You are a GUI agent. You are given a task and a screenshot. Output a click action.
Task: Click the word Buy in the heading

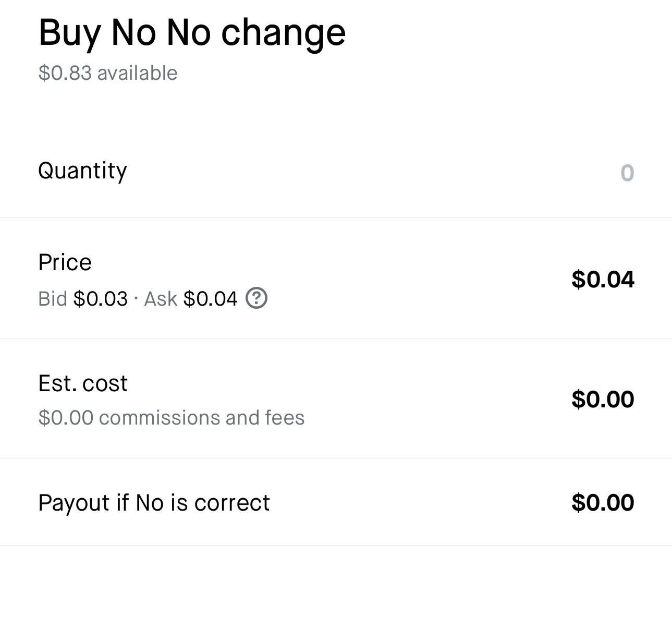pyautogui.click(x=69, y=32)
